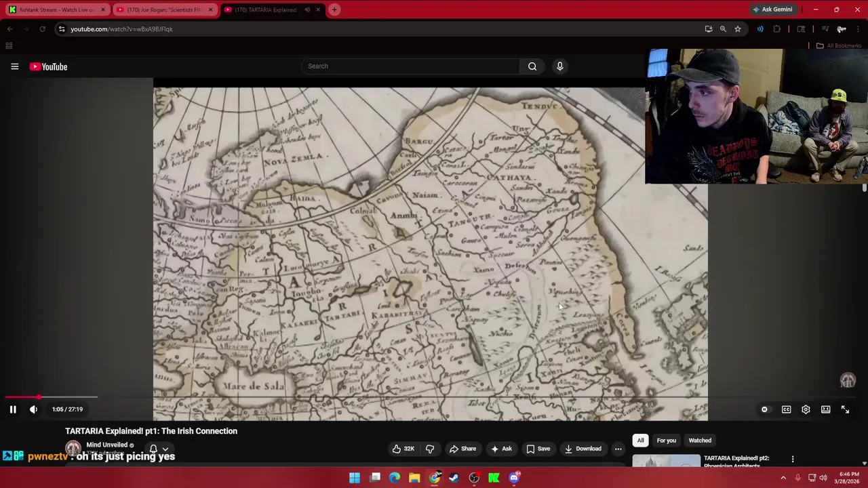Open video player settings gear
868x488 pixels.
click(806, 409)
